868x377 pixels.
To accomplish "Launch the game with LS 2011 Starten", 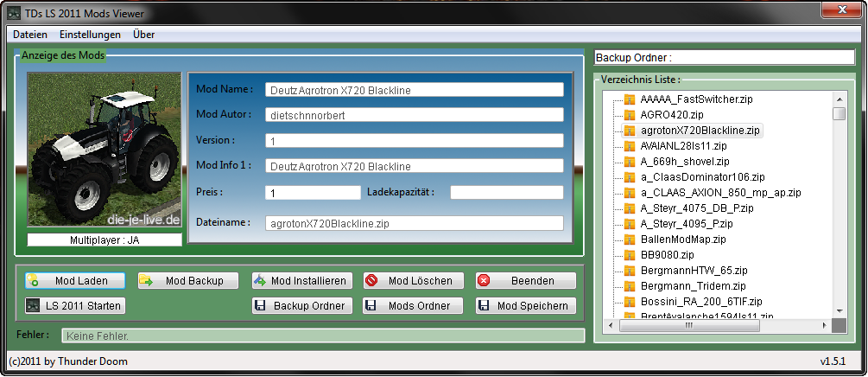I will [x=75, y=305].
